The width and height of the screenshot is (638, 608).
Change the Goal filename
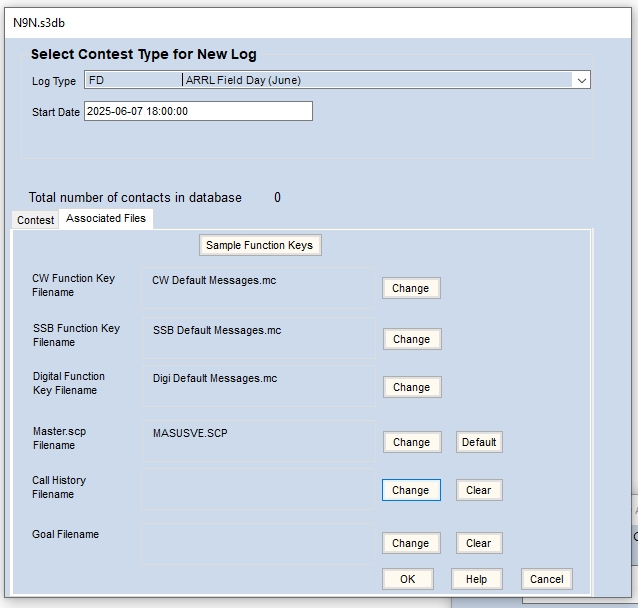(x=410, y=543)
